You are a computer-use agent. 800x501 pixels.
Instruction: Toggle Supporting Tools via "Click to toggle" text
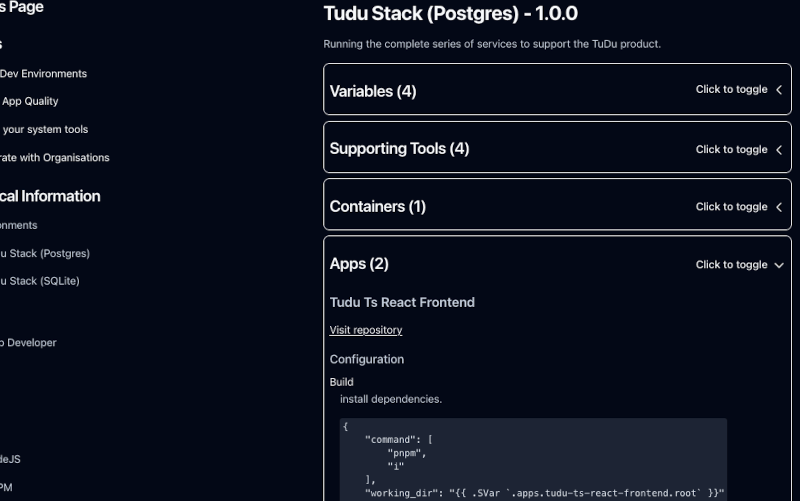pyautogui.click(x=731, y=149)
